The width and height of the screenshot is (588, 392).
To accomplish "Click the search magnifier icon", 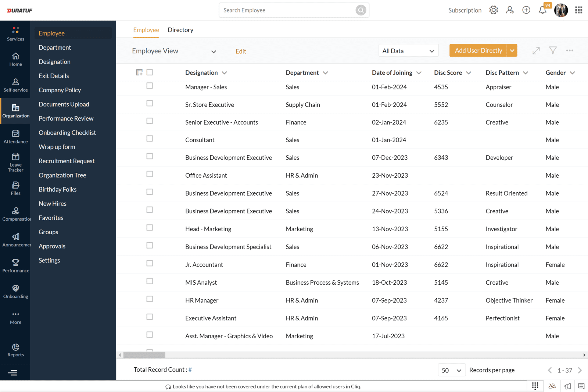I will pos(361,10).
